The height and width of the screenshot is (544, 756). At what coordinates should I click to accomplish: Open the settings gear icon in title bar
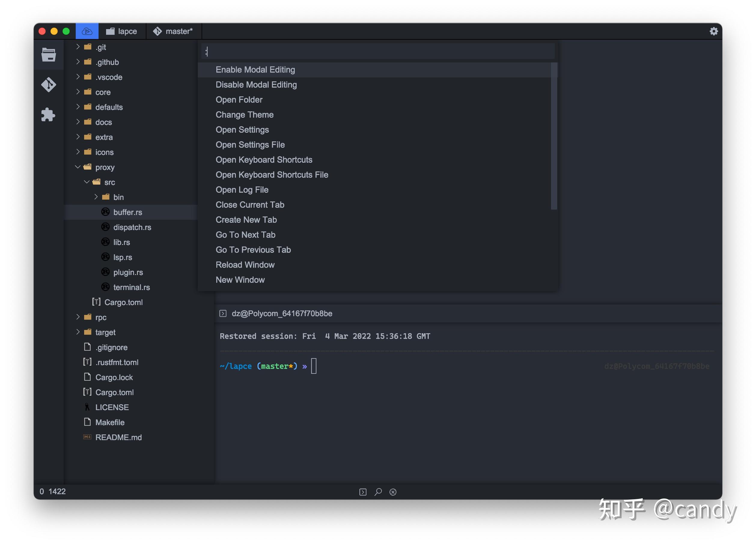coord(714,31)
